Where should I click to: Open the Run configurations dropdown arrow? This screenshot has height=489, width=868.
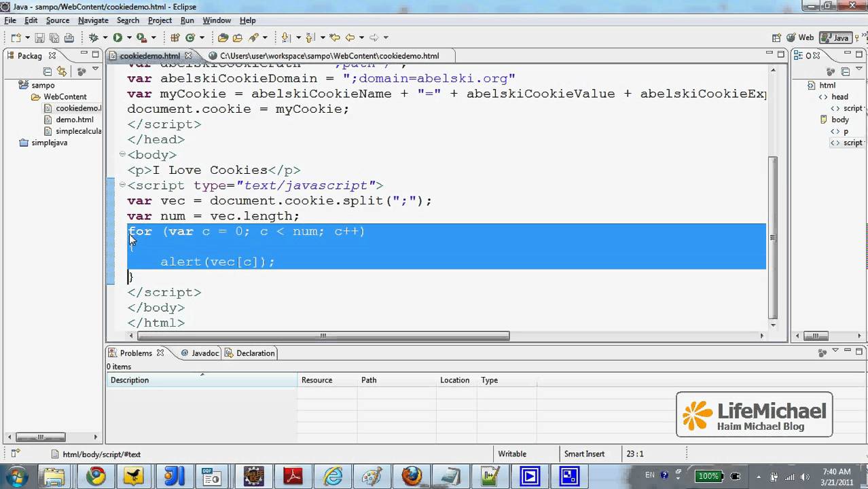pyautogui.click(x=128, y=38)
